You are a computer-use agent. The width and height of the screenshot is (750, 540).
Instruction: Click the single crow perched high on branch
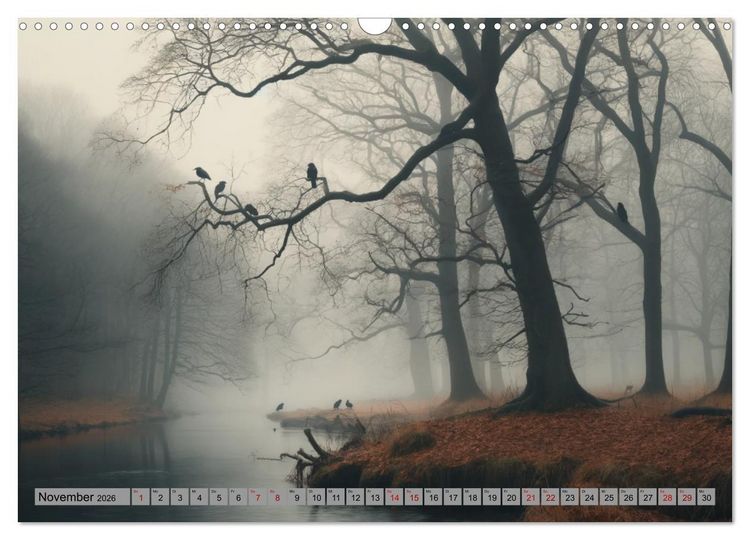point(312,175)
